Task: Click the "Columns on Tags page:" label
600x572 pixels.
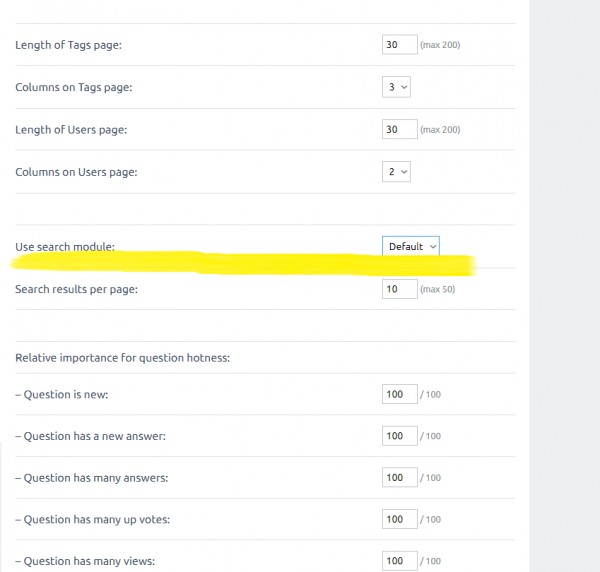Action: pos(73,88)
